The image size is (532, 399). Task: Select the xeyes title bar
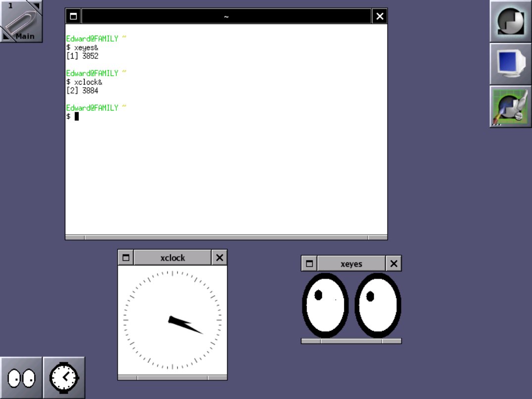[350, 263]
